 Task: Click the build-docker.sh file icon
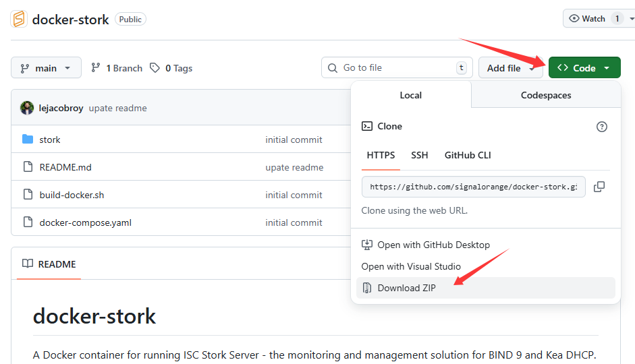click(x=28, y=195)
